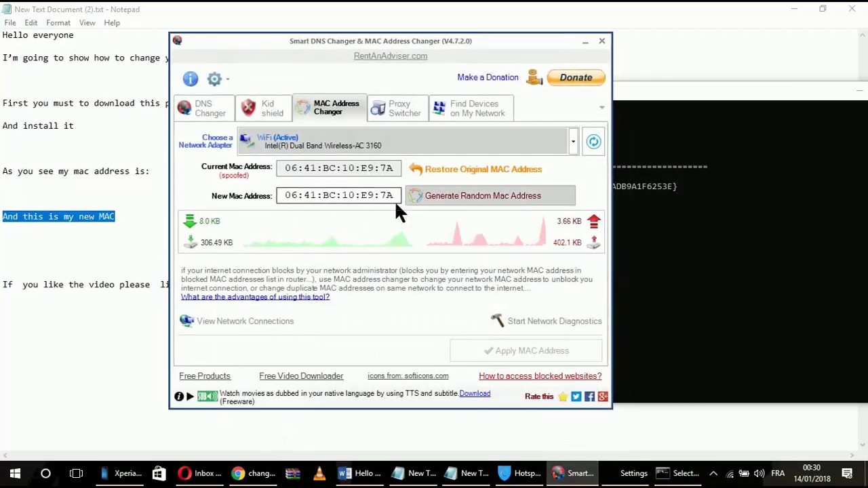Open WinRAR from the taskbar
868x488 pixels.
tap(292, 473)
